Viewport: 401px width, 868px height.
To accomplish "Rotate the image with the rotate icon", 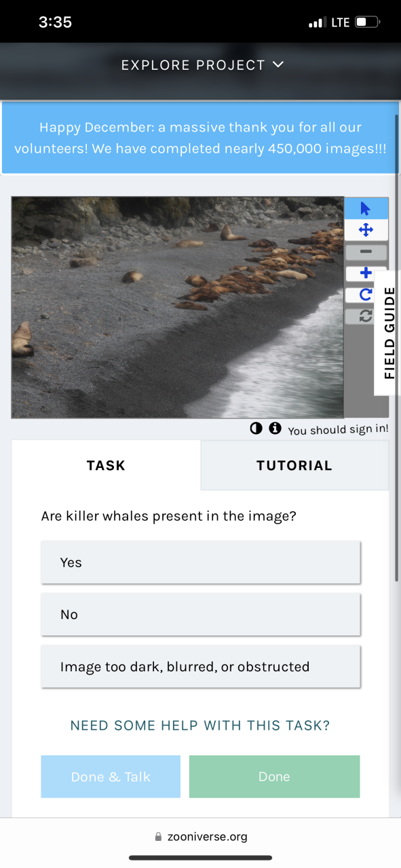I will pyautogui.click(x=366, y=295).
